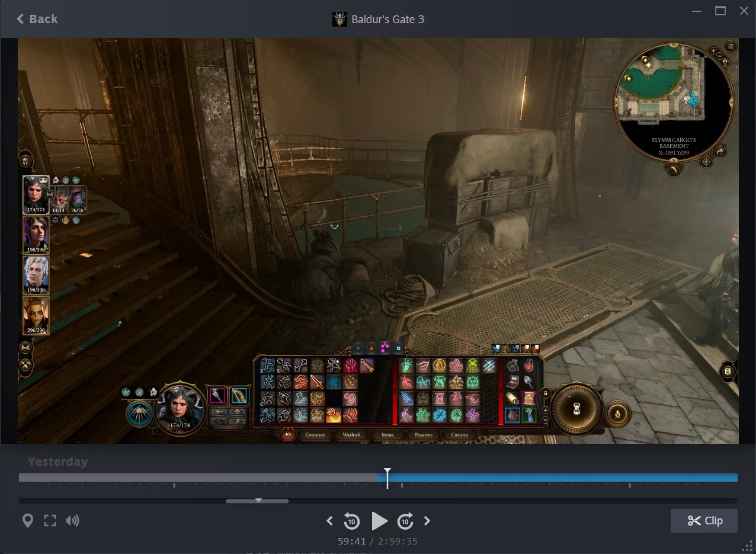This screenshot has width=756, height=554.
Task: Open the Warlock hotbar tab
Action: [351, 434]
